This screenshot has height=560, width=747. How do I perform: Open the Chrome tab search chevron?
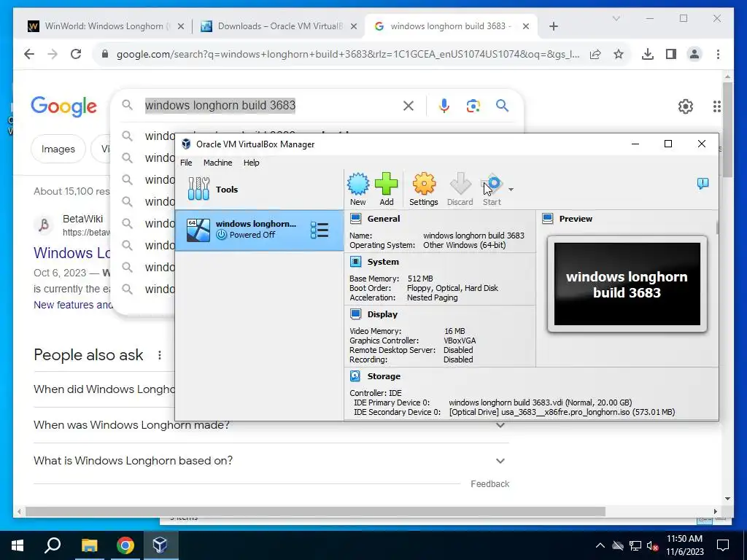616,18
